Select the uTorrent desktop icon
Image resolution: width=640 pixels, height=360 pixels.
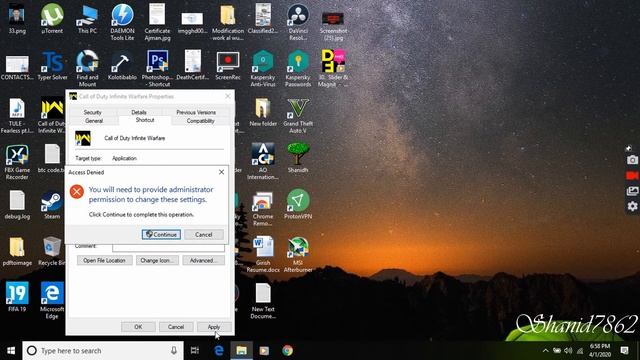[52, 18]
